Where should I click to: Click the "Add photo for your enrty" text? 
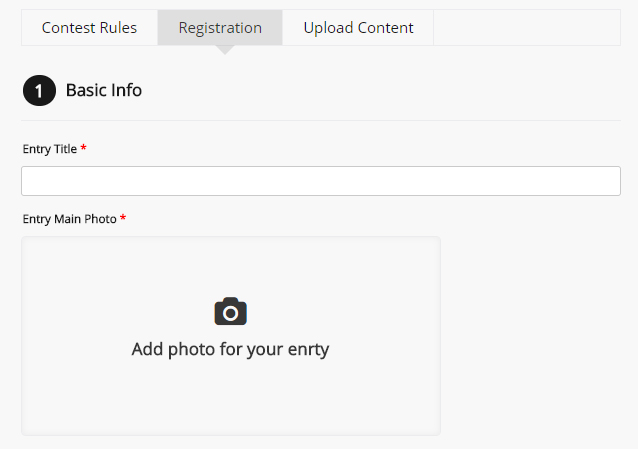(230, 349)
